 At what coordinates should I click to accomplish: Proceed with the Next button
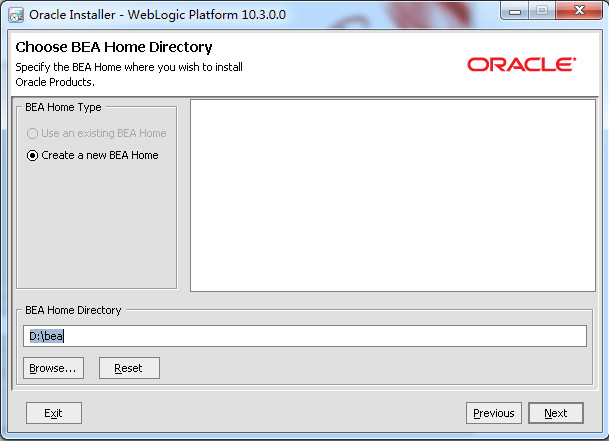(556, 413)
